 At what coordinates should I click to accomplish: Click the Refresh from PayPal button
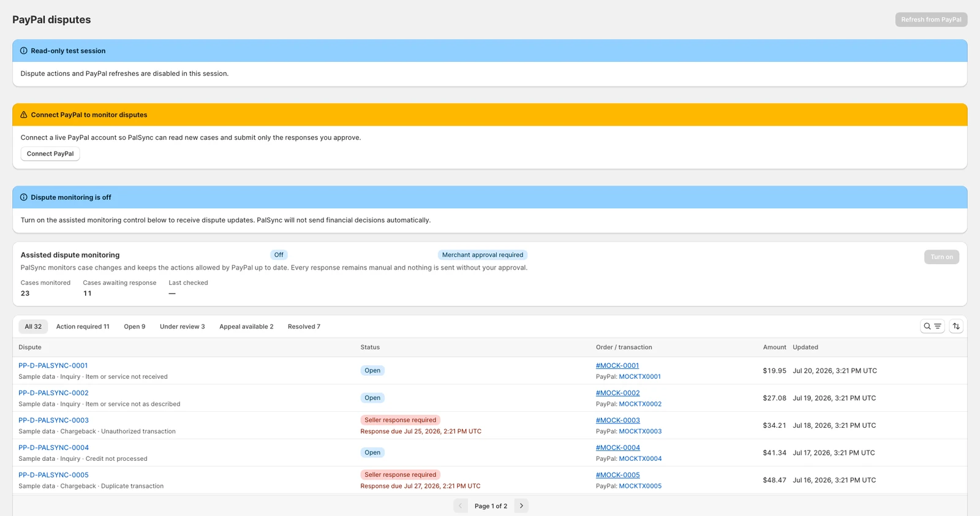click(931, 20)
